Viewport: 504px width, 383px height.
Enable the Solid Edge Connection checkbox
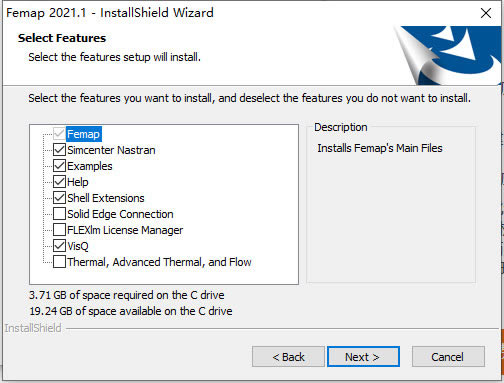pos(59,214)
